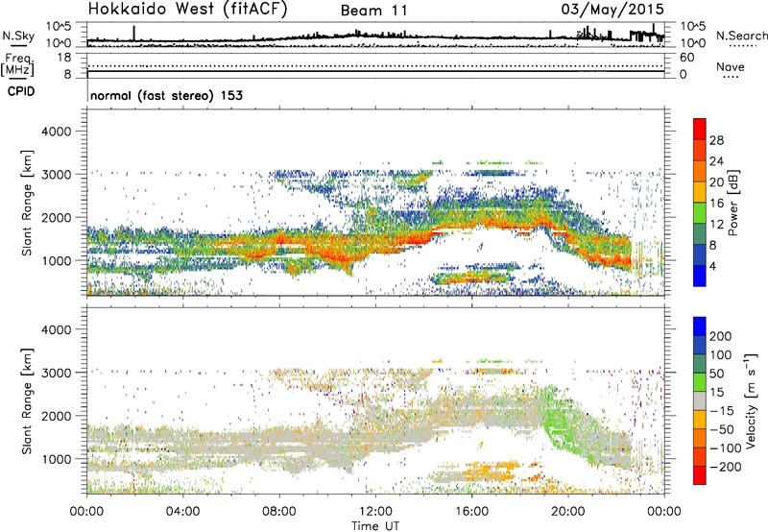The height and width of the screenshot is (532, 768).
Task: Click '3000' tick on velocity panel axis
Action: pos(57,373)
